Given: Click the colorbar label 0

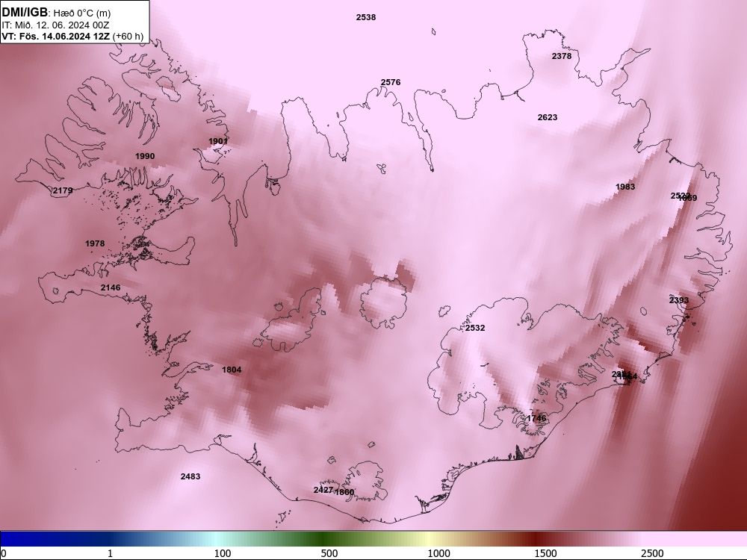Looking at the screenshot, I should 4,553.
